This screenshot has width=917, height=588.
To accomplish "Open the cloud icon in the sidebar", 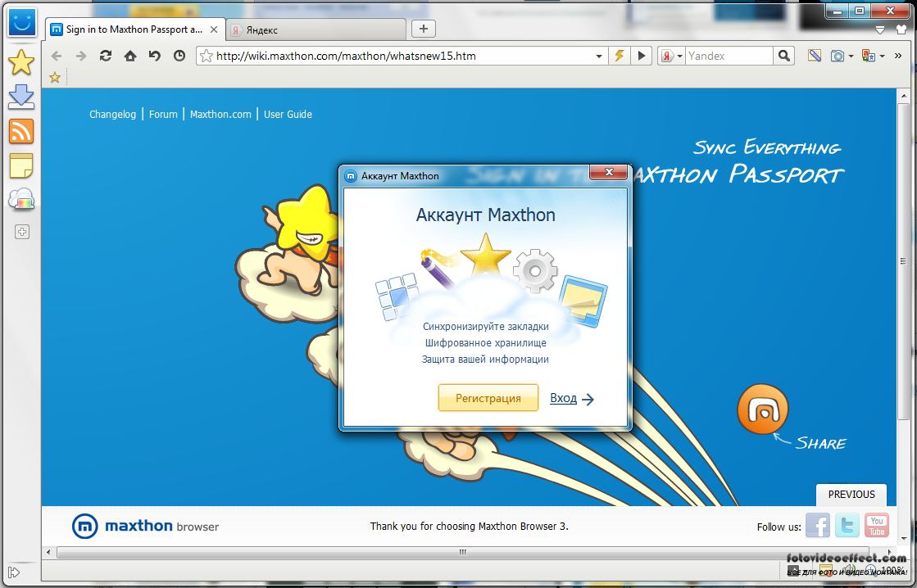I will click(21, 199).
